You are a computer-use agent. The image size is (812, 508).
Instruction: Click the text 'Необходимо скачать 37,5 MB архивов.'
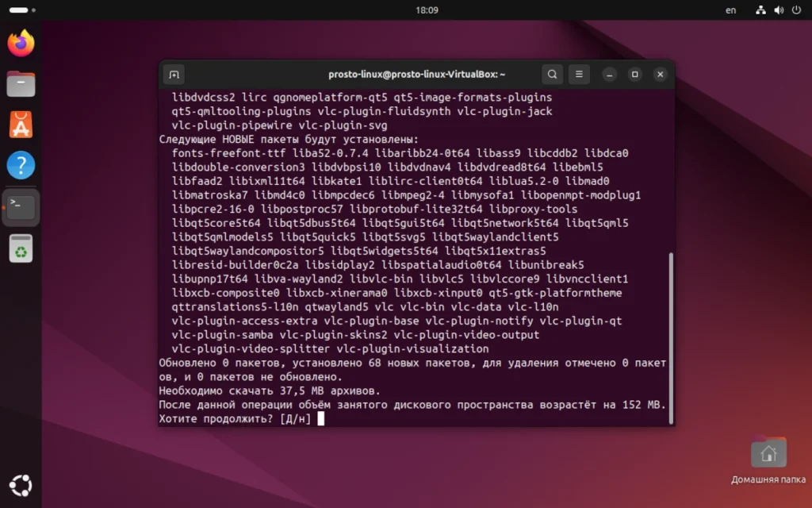pyautogui.click(x=270, y=391)
